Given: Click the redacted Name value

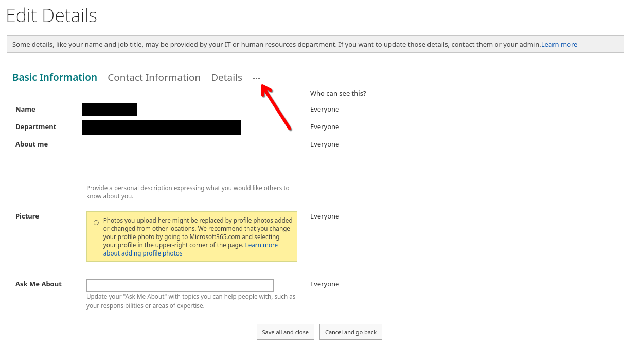Looking at the screenshot, I should [110, 110].
